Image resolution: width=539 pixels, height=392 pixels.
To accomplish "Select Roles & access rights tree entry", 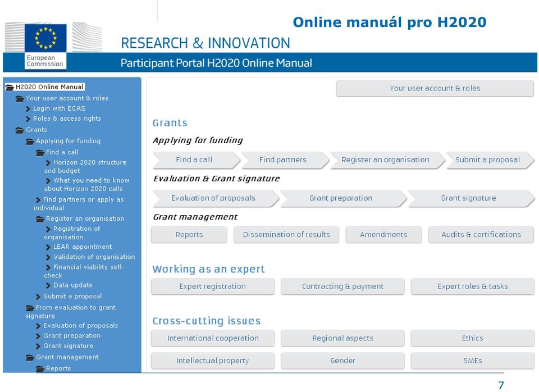I will [x=67, y=118].
